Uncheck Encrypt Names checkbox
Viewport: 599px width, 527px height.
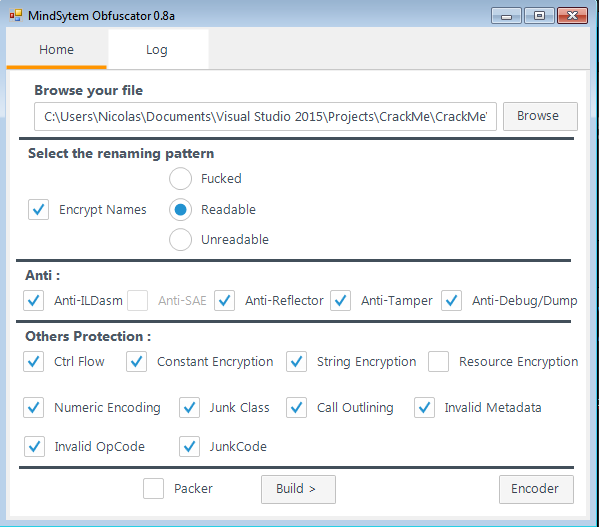pos(38,210)
